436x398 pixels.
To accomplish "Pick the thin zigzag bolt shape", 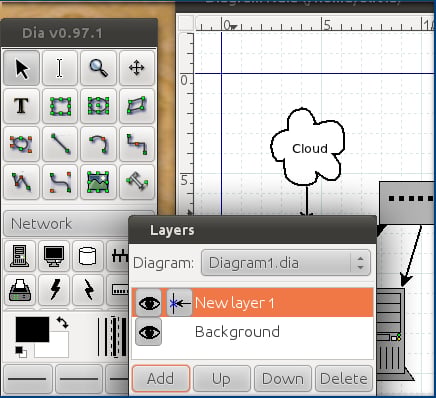I will pyautogui.click(x=88, y=289).
